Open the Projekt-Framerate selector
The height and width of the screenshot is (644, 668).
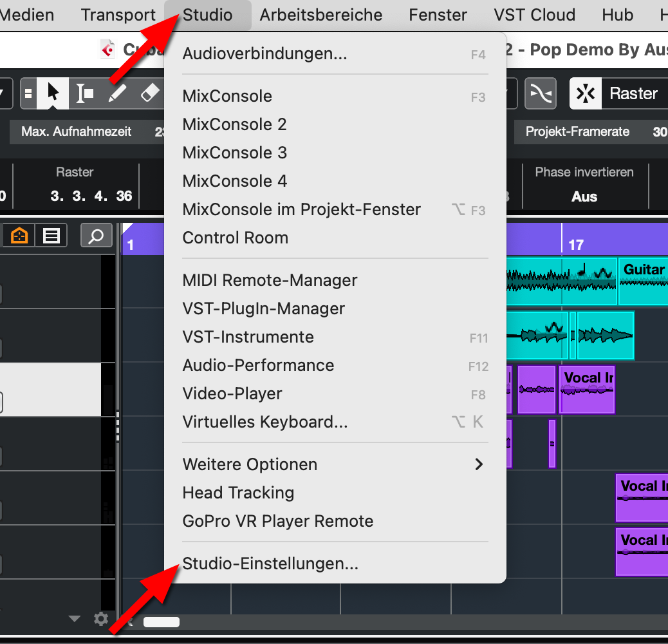pos(577,132)
